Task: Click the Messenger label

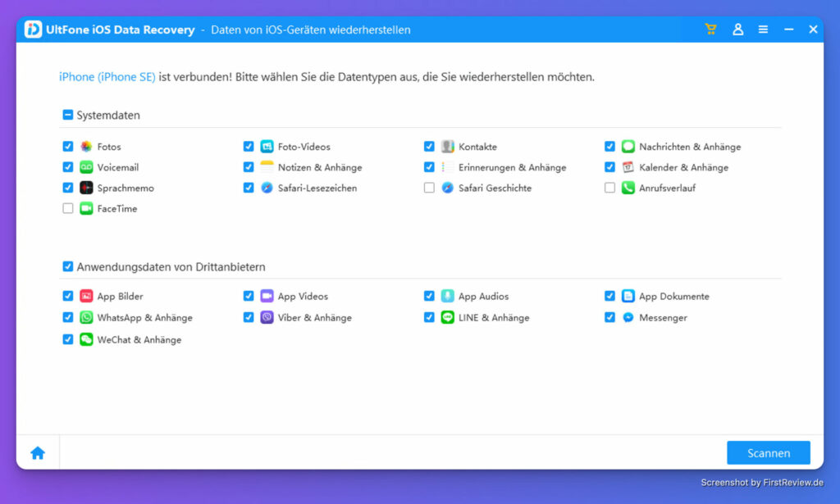Action: [x=663, y=318]
